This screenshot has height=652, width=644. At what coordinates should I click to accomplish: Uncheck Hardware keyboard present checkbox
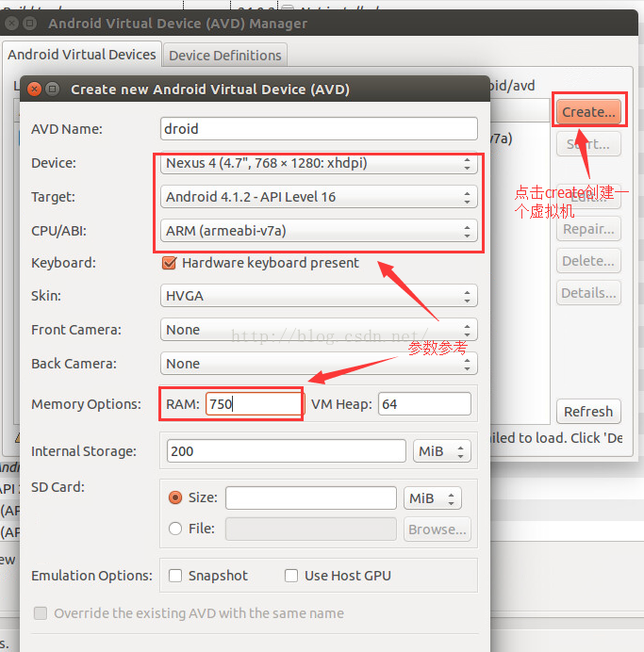pyautogui.click(x=169, y=263)
